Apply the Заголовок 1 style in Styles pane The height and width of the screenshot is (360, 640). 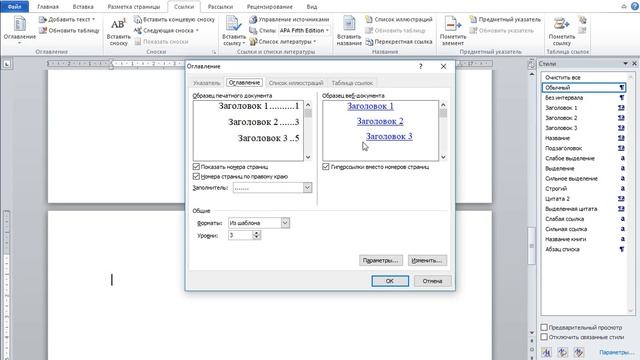(584, 108)
